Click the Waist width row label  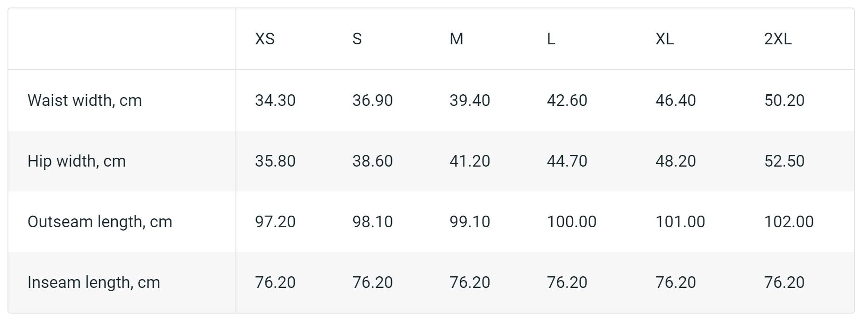[85, 100]
